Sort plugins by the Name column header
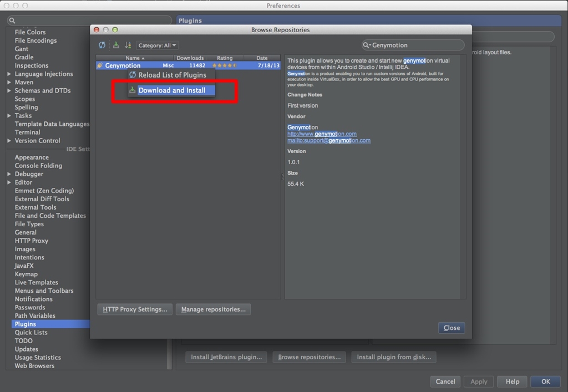568x392 pixels. click(135, 58)
